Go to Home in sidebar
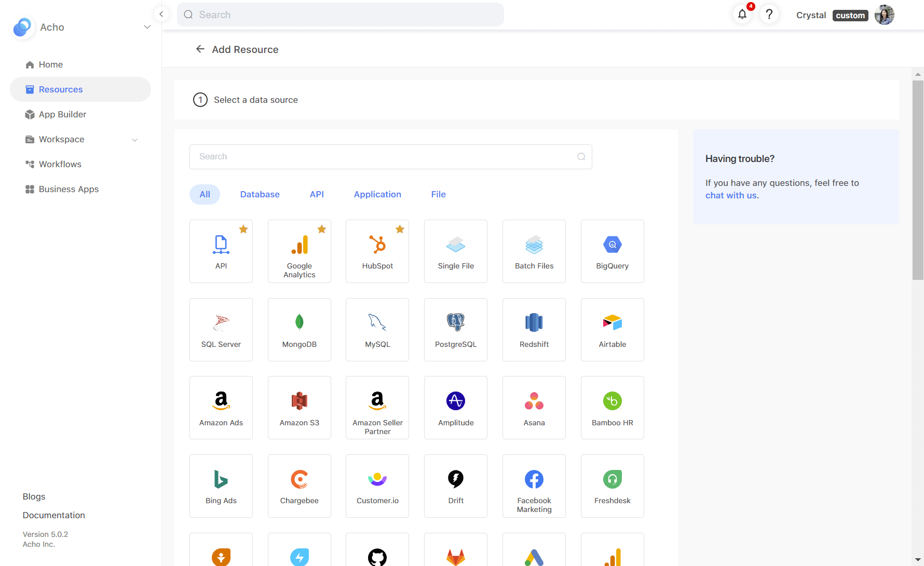 click(x=80, y=64)
